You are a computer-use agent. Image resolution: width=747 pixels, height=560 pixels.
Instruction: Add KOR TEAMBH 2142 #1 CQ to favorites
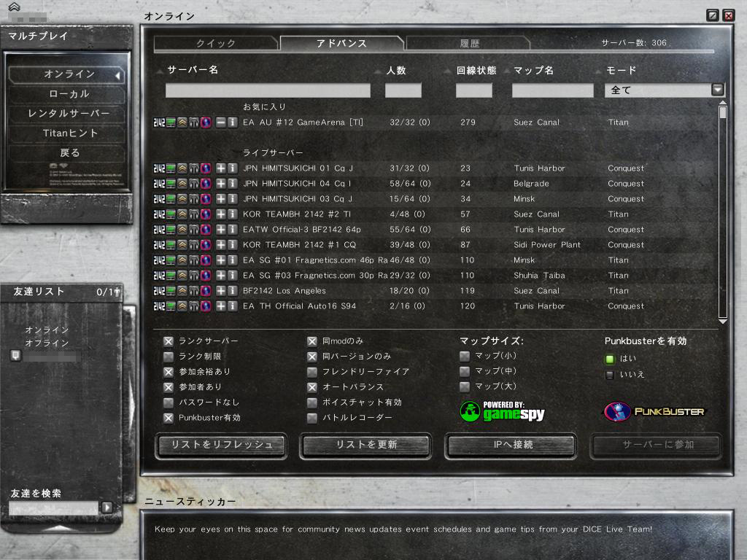(x=220, y=245)
